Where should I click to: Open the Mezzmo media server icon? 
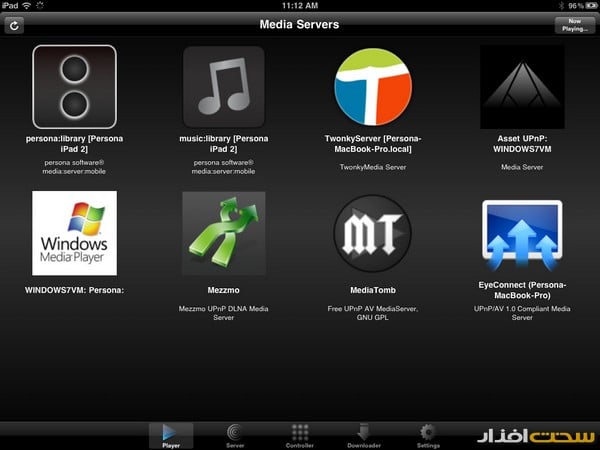click(x=224, y=233)
